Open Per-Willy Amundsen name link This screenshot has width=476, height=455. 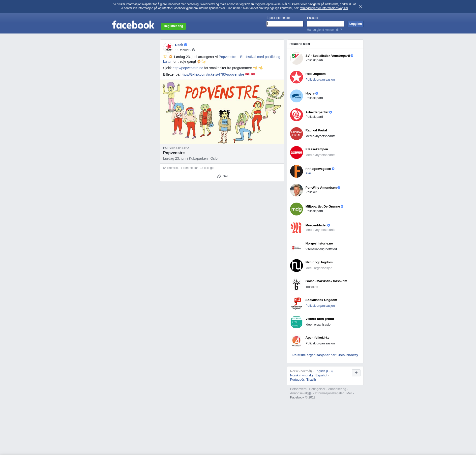coord(321,188)
